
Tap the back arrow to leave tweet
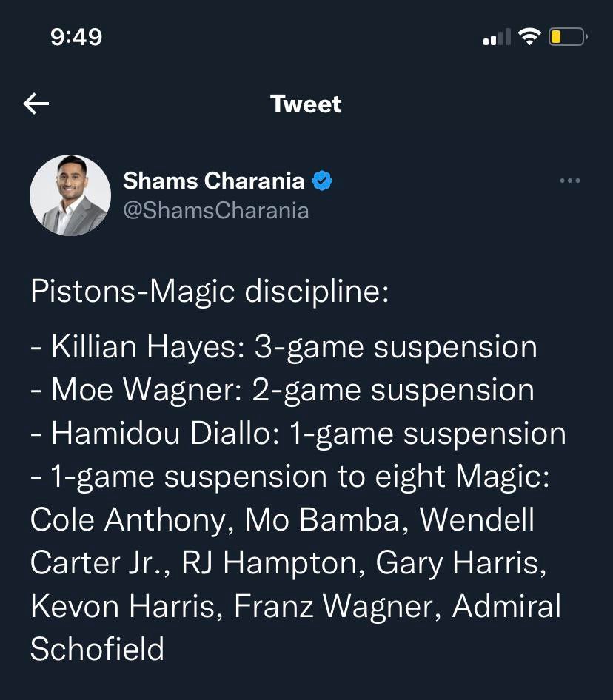(x=36, y=104)
